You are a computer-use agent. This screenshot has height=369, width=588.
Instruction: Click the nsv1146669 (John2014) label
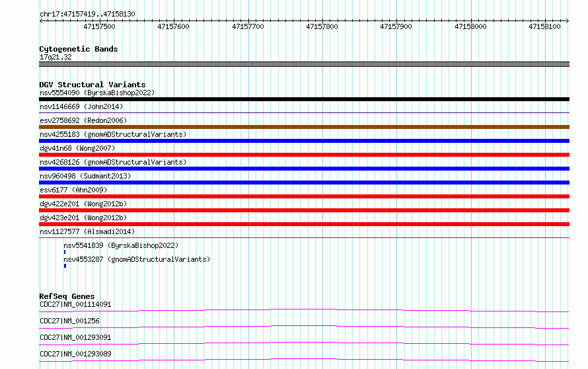[81, 106]
